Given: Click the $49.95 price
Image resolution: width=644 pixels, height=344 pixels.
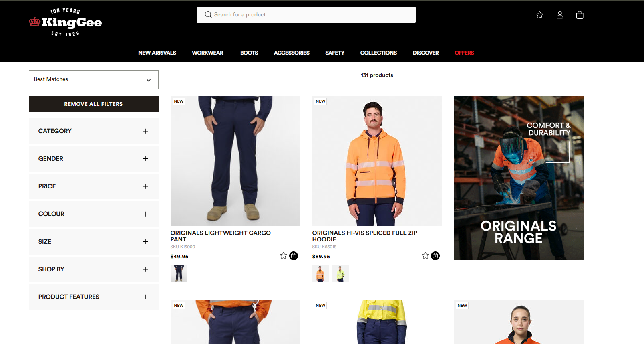Looking at the screenshot, I should point(179,257).
